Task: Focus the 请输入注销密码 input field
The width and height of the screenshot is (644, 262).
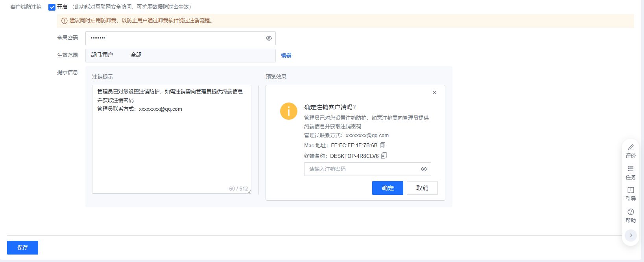Action: point(362,169)
